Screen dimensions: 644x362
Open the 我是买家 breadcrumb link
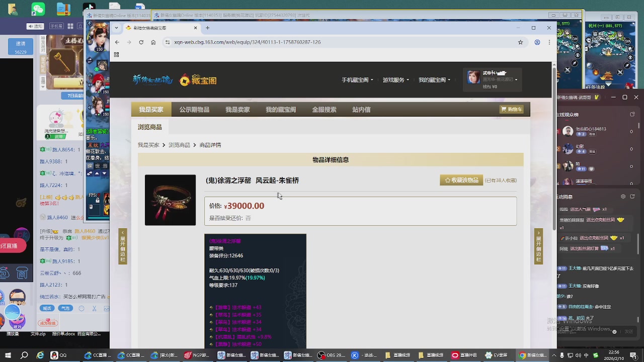coord(148,145)
